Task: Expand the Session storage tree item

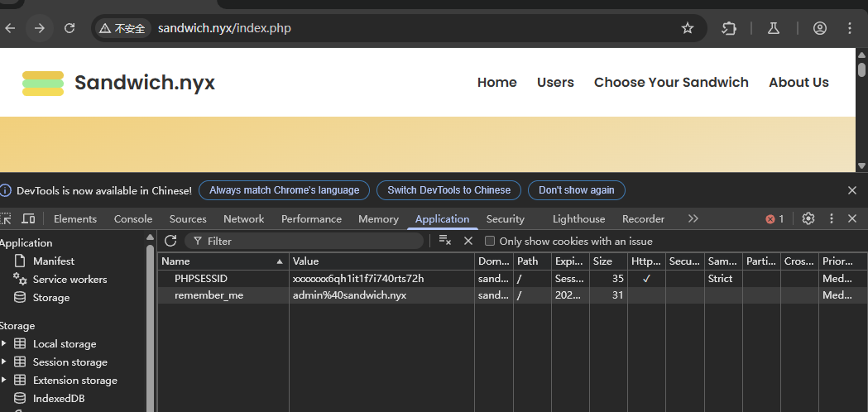Action: (x=4, y=362)
